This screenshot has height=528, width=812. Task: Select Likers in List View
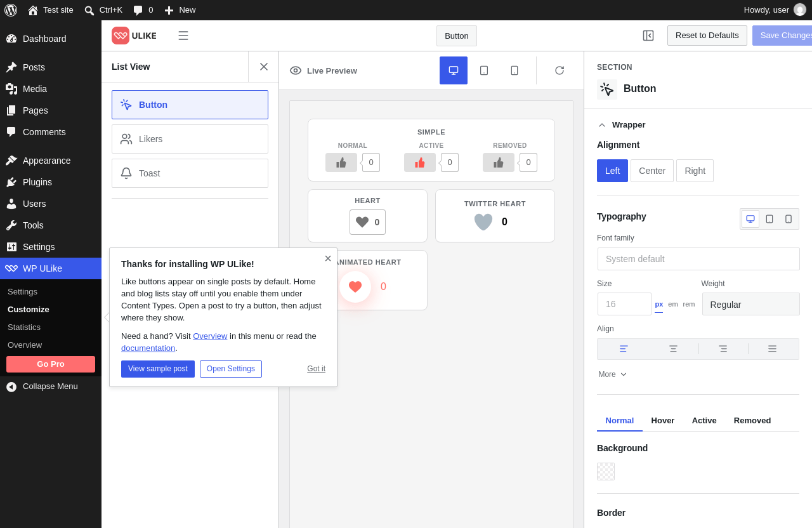coord(190,139)
